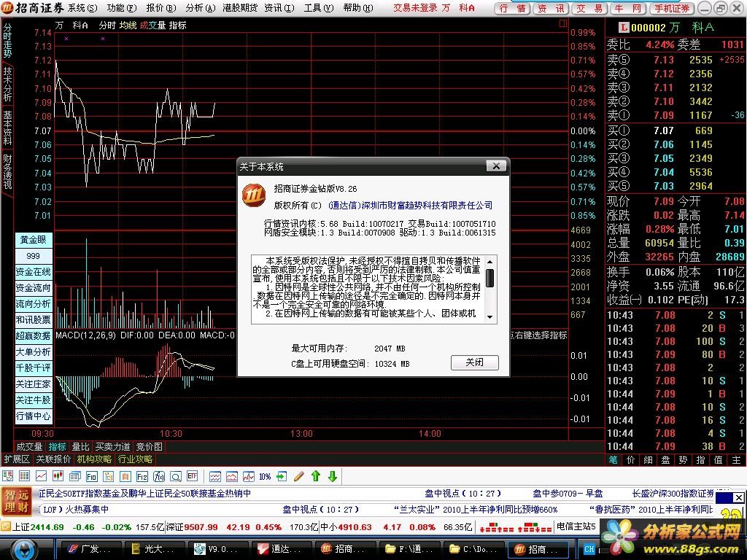Close the scrolling news ticker bar
Image resolution: width=747 pixels, height=560 pixels.
tap(738, 497)
